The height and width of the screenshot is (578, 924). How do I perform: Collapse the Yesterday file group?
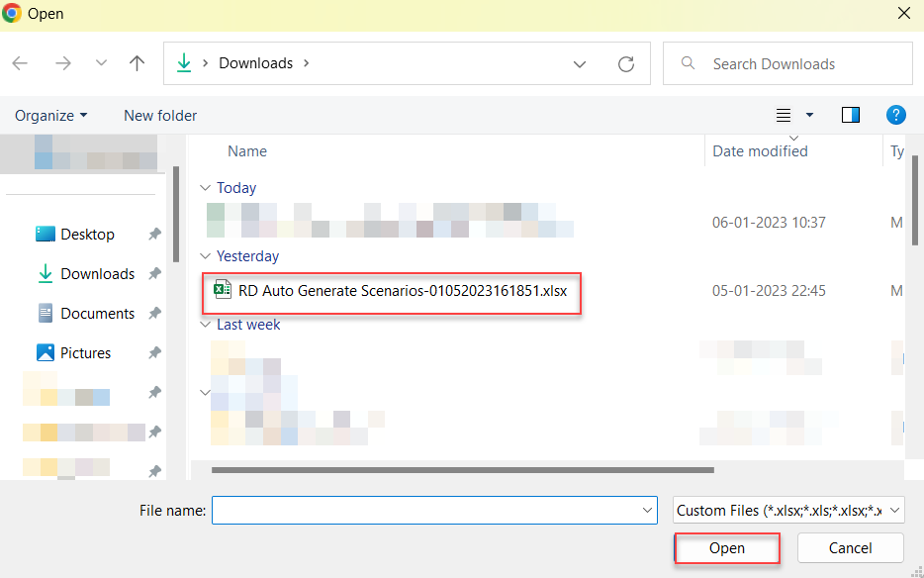click(205, 255)
